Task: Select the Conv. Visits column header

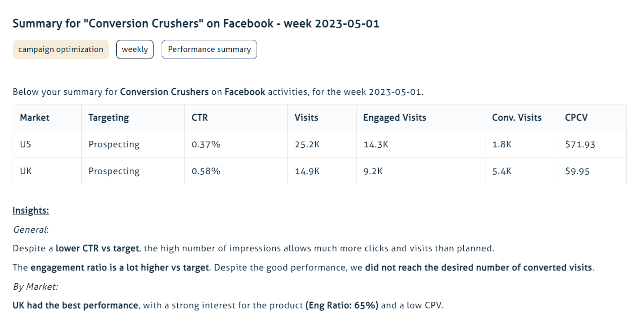Action: click(517, 118)
